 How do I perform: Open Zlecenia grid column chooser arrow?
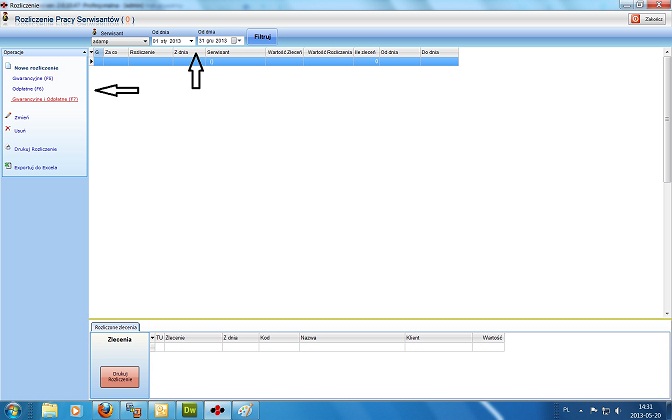point(152,338)
